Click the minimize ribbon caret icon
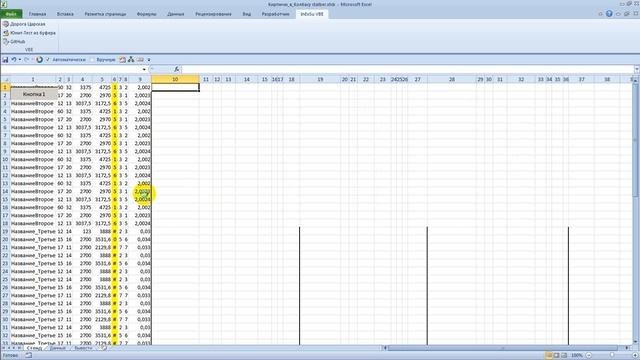640x360 pixels. click(600, 14)
